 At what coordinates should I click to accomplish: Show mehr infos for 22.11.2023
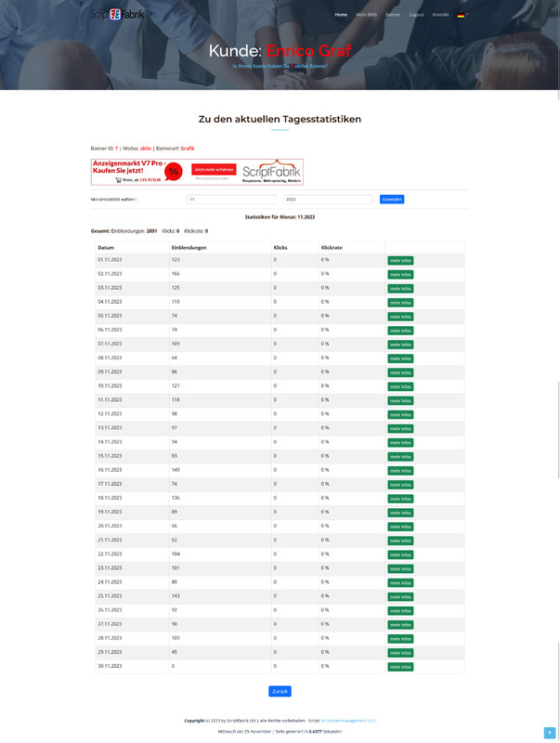point(400,554)
